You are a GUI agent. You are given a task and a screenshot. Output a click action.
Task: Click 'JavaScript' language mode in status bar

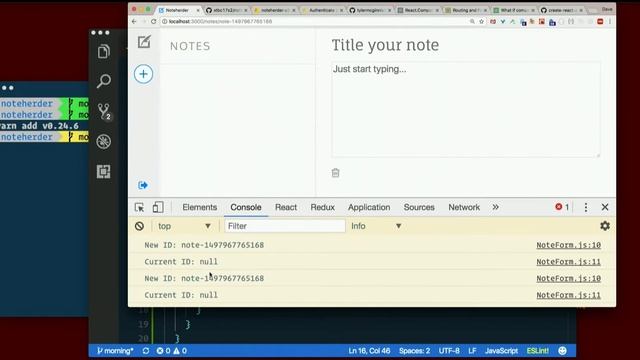coord(501,351)
